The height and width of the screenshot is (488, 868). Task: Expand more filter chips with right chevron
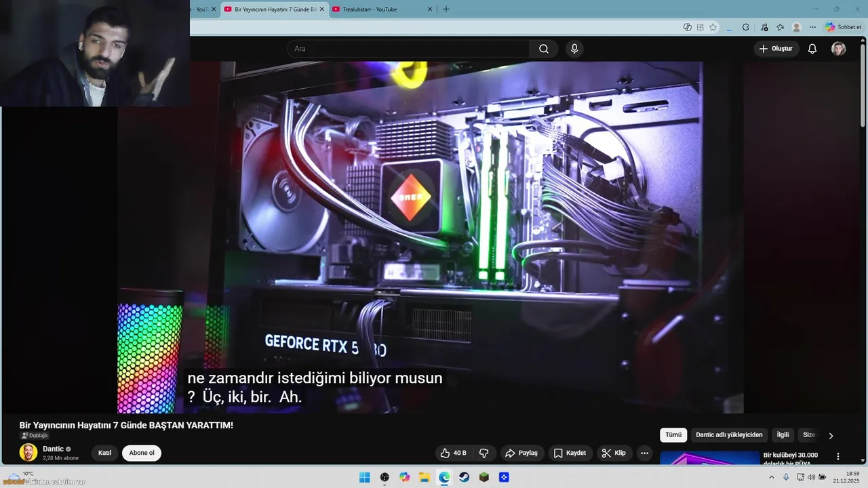(x=831, y=436)
